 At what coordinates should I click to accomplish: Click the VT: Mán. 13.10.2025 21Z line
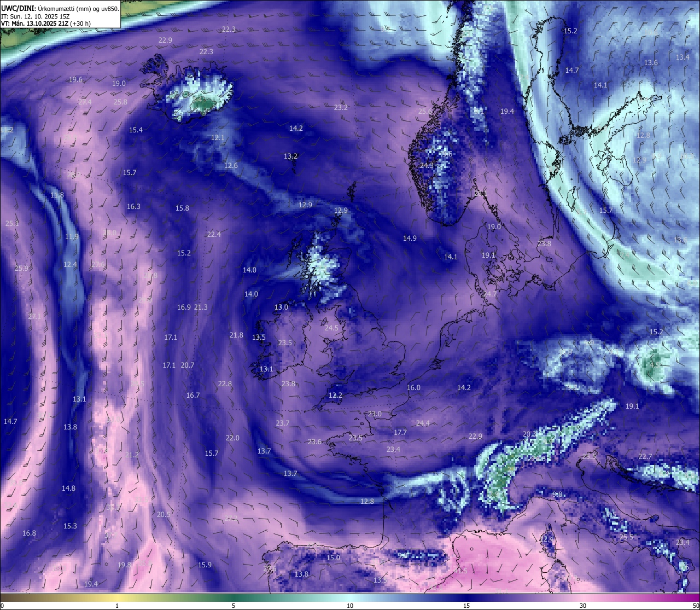(46, 24)
